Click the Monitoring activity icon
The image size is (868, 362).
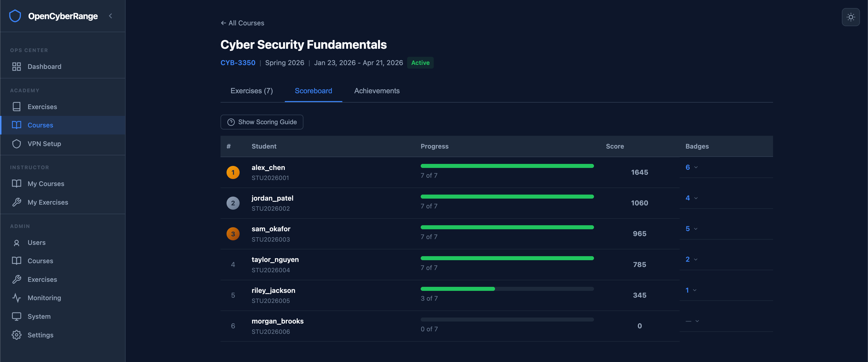coord(17,298)
